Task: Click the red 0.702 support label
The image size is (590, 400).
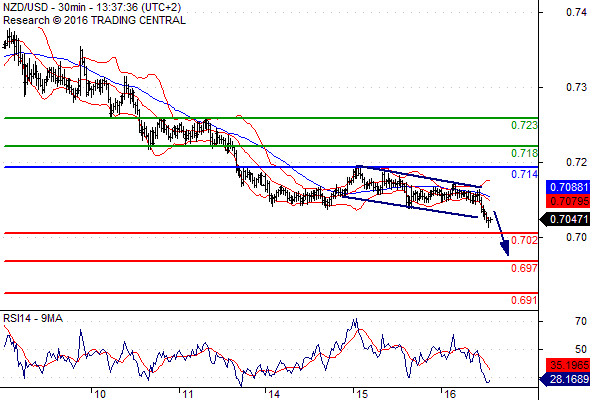Action: (x=524, y=240)
